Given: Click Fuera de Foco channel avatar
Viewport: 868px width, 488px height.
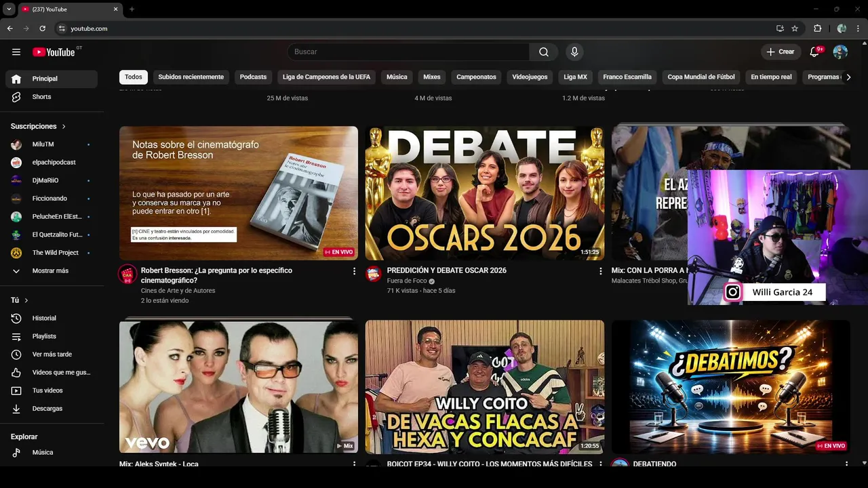Looking at the screenshot, I should [x=374, y=274].
